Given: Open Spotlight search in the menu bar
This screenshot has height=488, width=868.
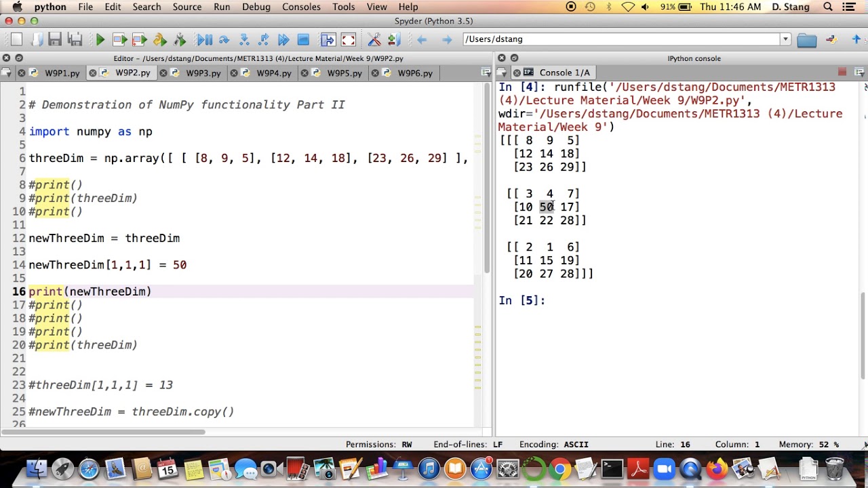Looking at the screenshot, I should (x=828, y=7).
